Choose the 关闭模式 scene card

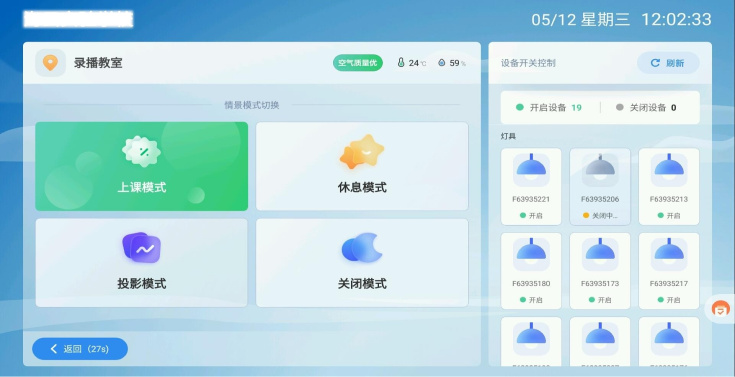(362, 263)
